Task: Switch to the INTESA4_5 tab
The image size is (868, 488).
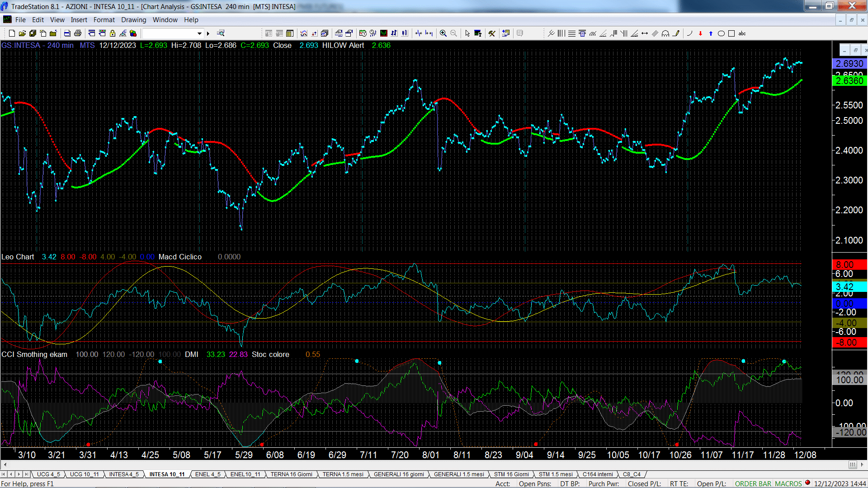Action: (x=124, y=474)
